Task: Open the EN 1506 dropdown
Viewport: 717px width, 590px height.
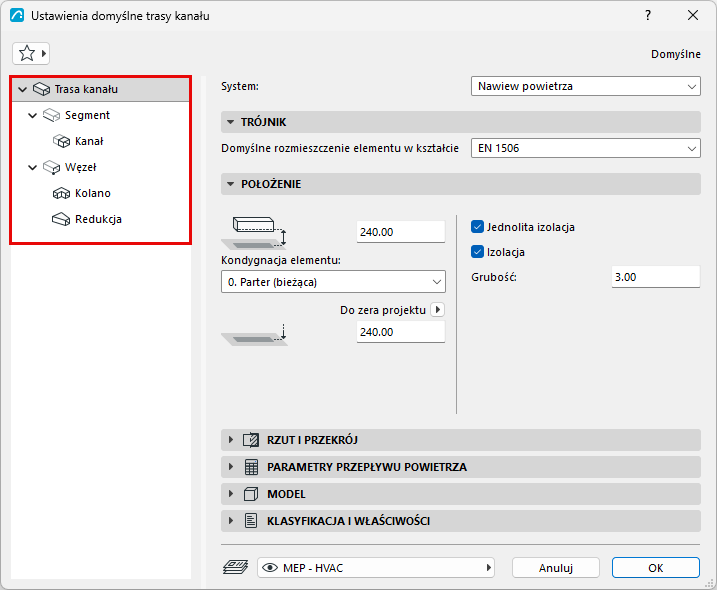Action: point(586,148)
